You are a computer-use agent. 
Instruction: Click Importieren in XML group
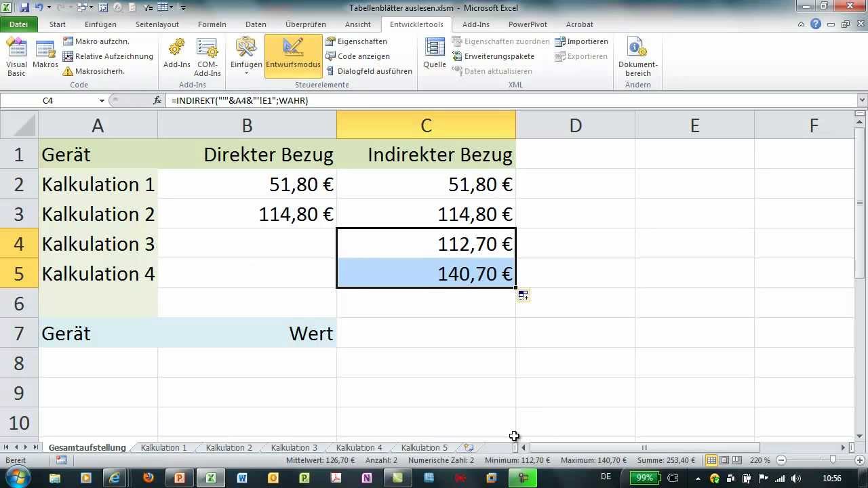[581, 41]
